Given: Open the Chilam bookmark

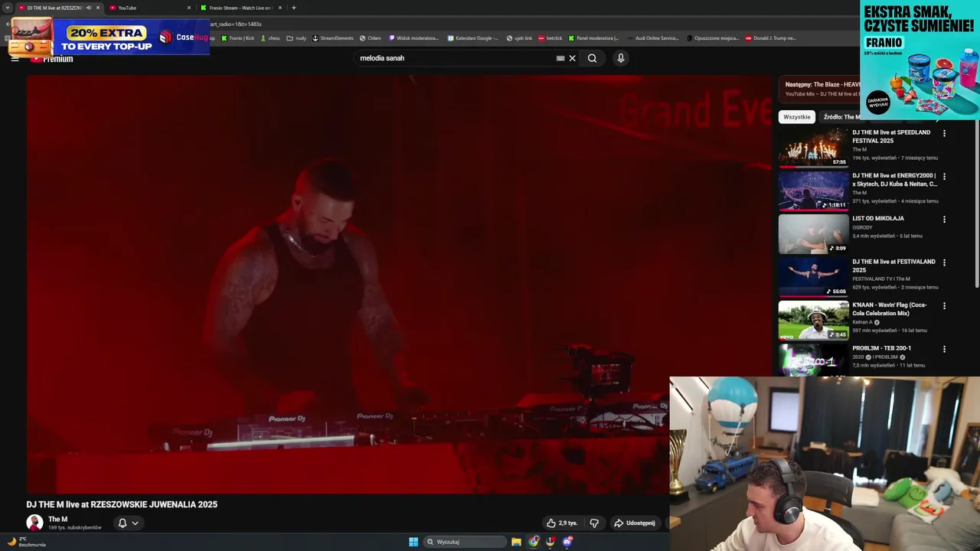Looking at the screenshot, I should tap(371, 38).
